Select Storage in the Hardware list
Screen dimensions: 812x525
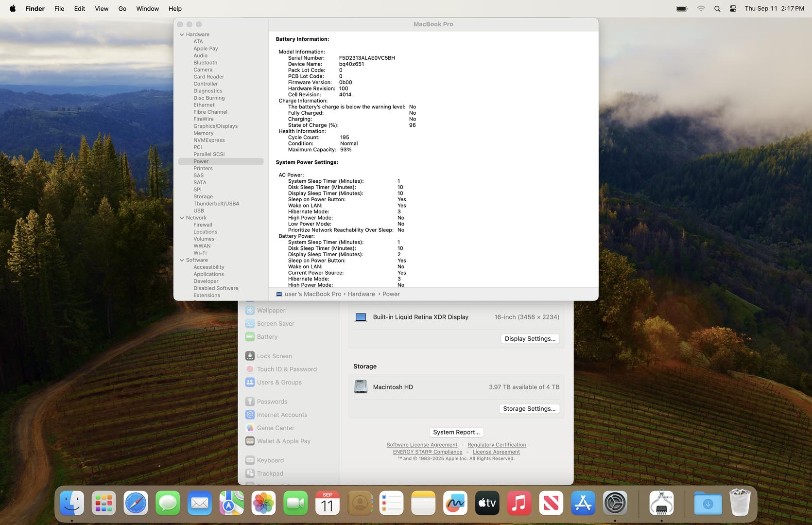point(203,196)
